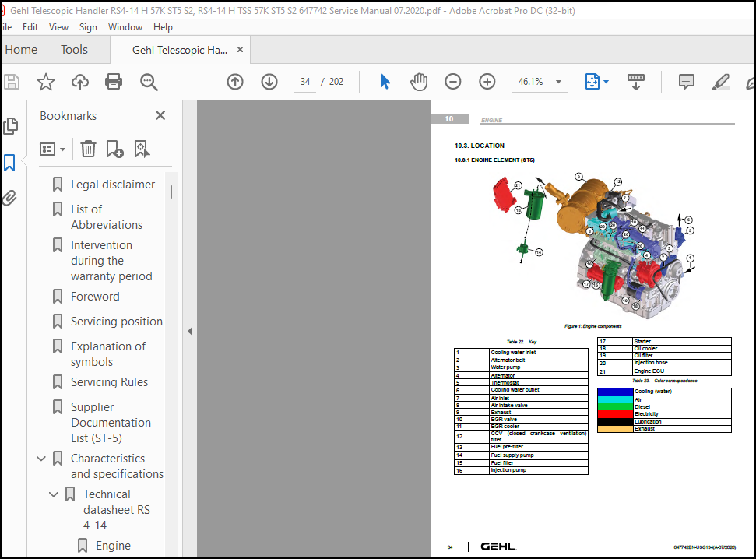Close the Gehl Telescopic document tab
Image resolution: width=756 pixels, height=559 pixels.
click(240, 50)
